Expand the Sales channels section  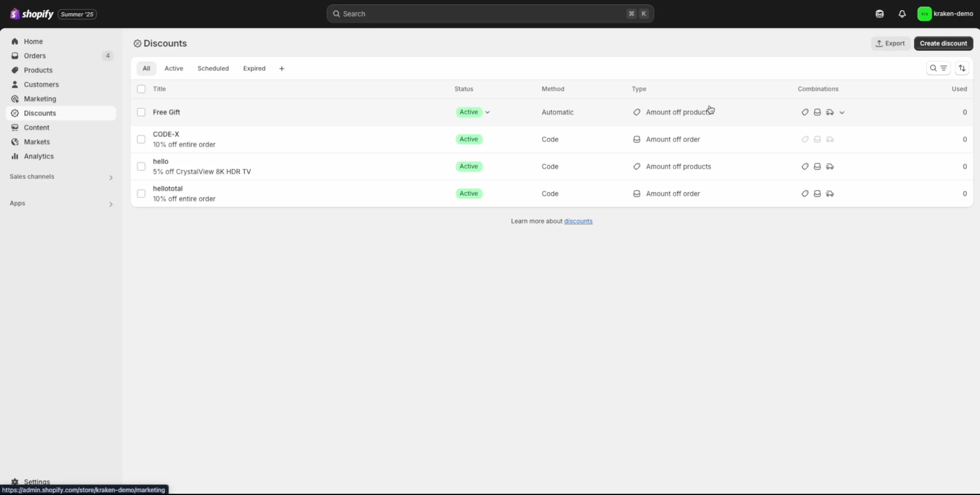(x=111, y=177)
